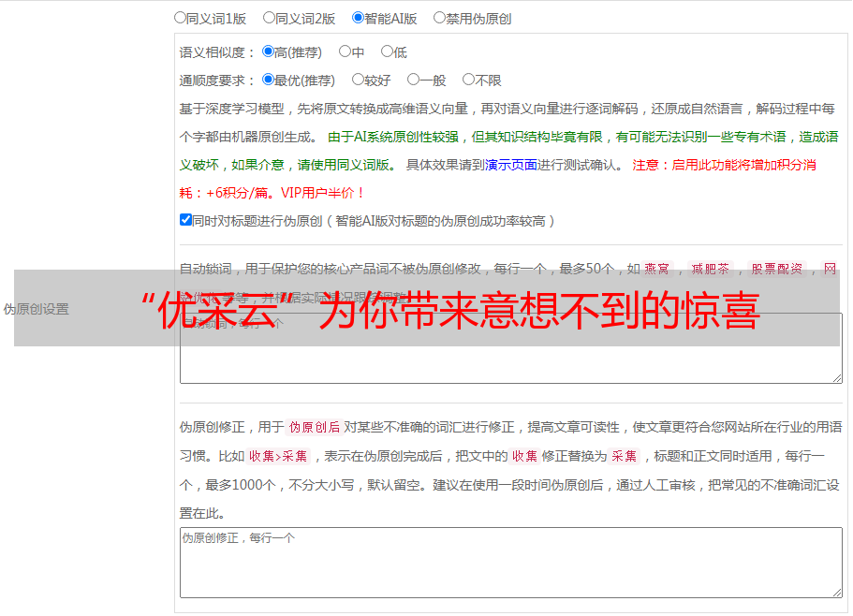Viewport: 853px width, 616px height.
Task: Select the 同义词1版 radio option
Action: [180, 18]
